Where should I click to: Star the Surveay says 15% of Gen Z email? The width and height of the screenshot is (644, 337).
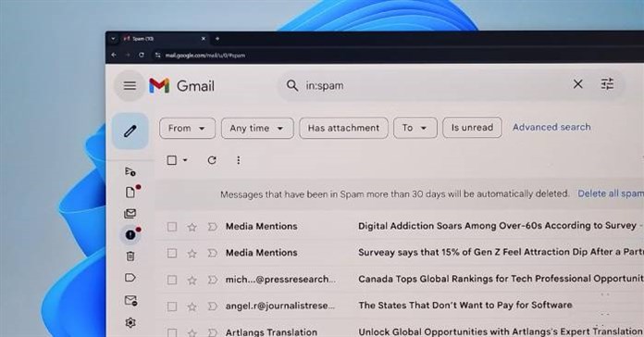(x=192, y=254)
